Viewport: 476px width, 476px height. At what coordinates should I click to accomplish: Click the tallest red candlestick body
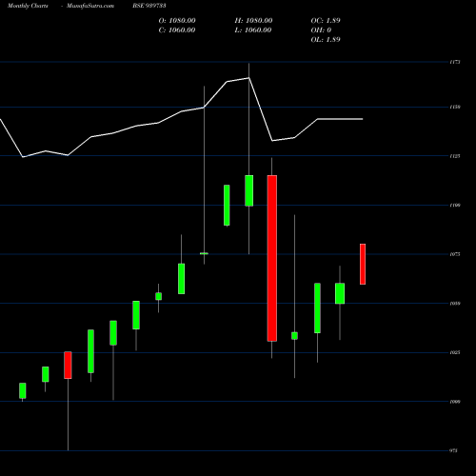point(272,258)
